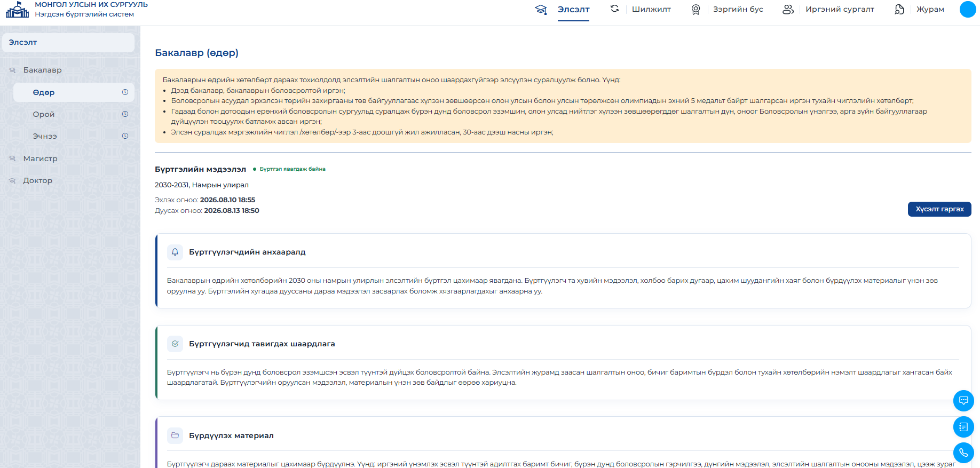Click the document icon beside Журам
The width and height of the screenshot is (980, 468).
899,9
